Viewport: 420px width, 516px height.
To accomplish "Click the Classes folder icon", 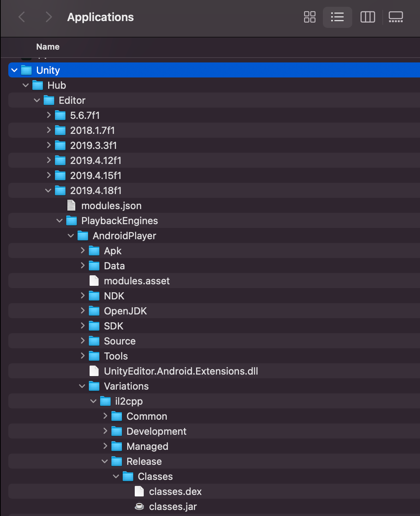I will [x=128, y=477].
